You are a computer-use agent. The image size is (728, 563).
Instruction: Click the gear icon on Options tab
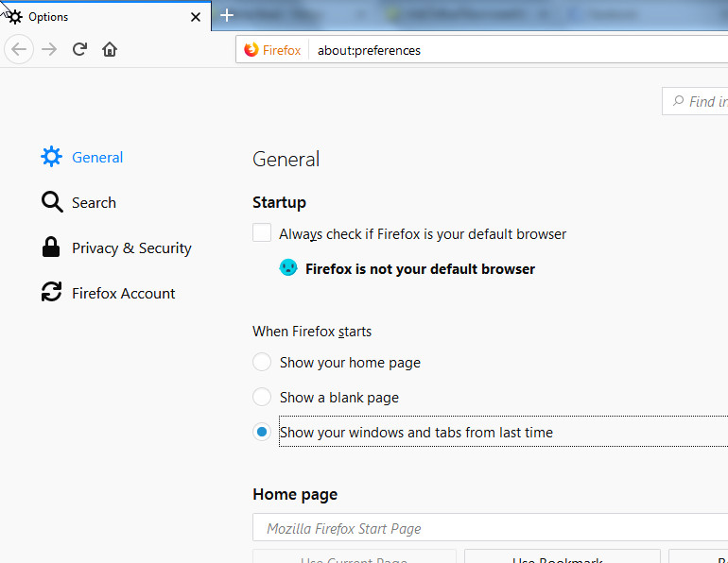click(x=15, y=17)
